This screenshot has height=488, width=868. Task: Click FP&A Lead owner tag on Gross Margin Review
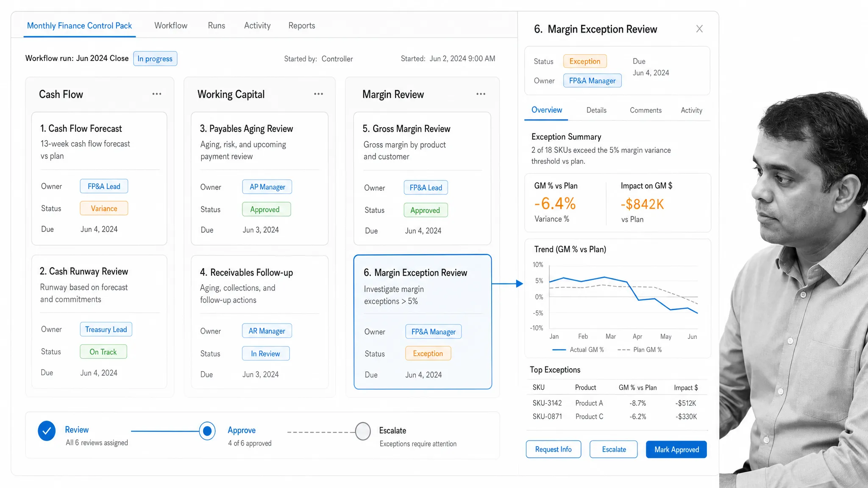(426, 188)
